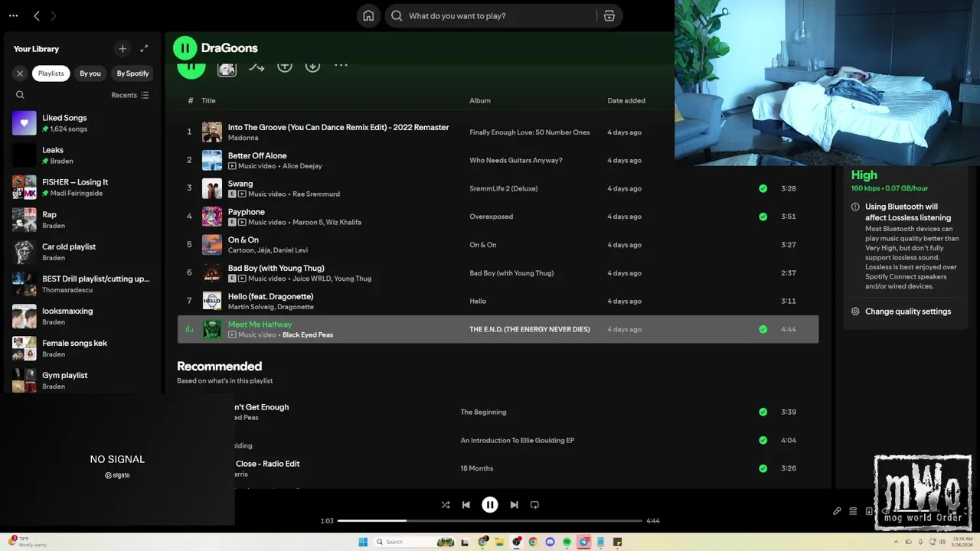Toggle saved checkmark for The Beginning recommendation
The image size is (980, 551).
coord(763,412)
